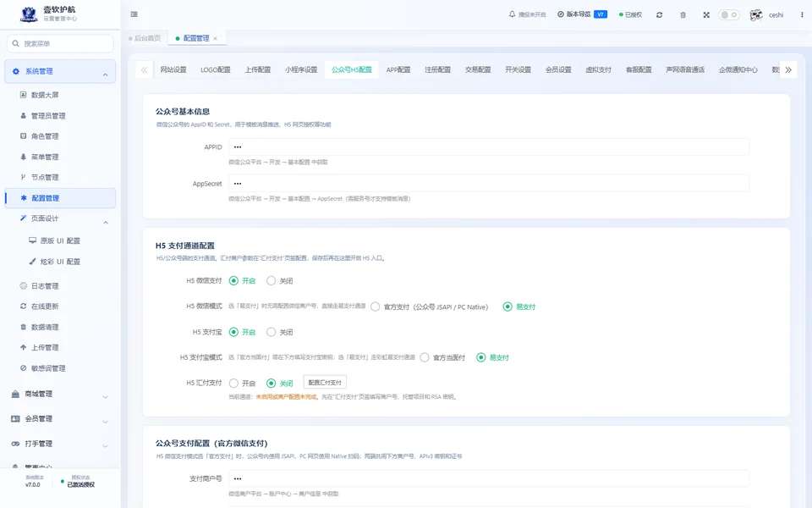The image size is (812, 508).
Task: Open the vertical three-dot more menu
Action: point(802,15)
